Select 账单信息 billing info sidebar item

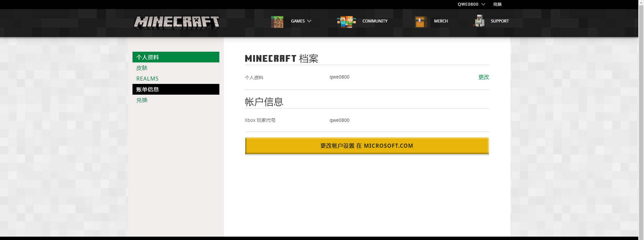pos(176,89)
